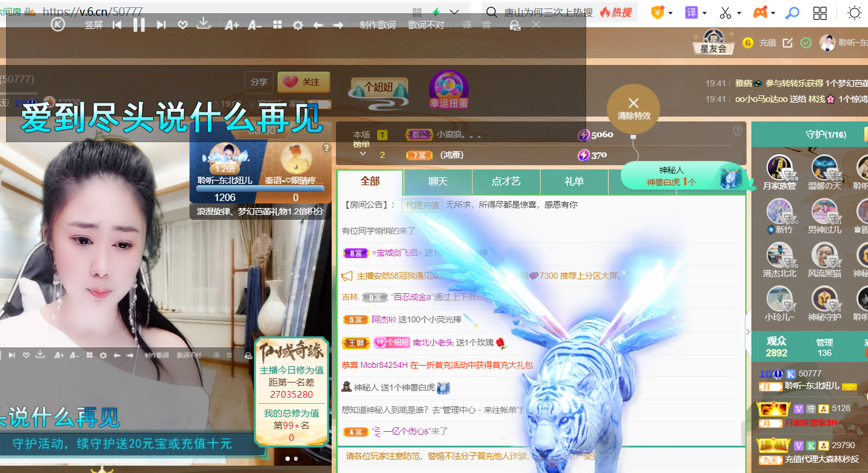The height and width of the screenshot is (473, 868).
Task: Expand 榜单 ranking chevron
Action: coord(363,154)
